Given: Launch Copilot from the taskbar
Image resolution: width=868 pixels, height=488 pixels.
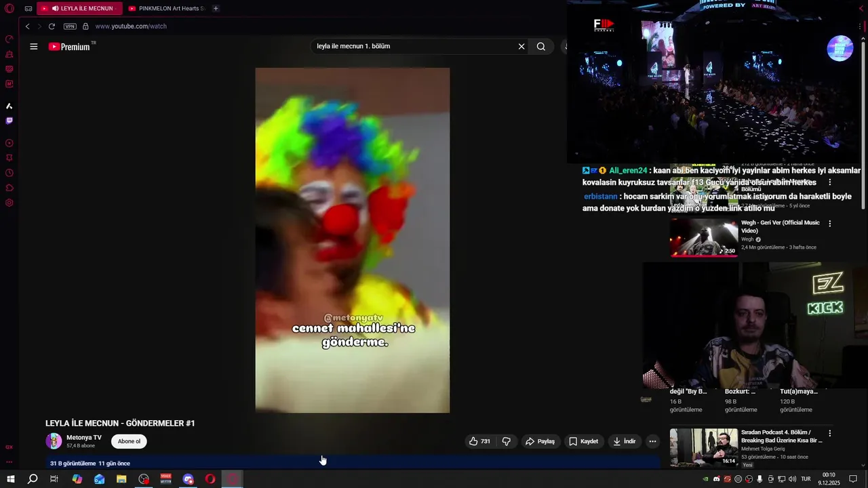Looking at the screenshot, I should click(x=77, y=479).
